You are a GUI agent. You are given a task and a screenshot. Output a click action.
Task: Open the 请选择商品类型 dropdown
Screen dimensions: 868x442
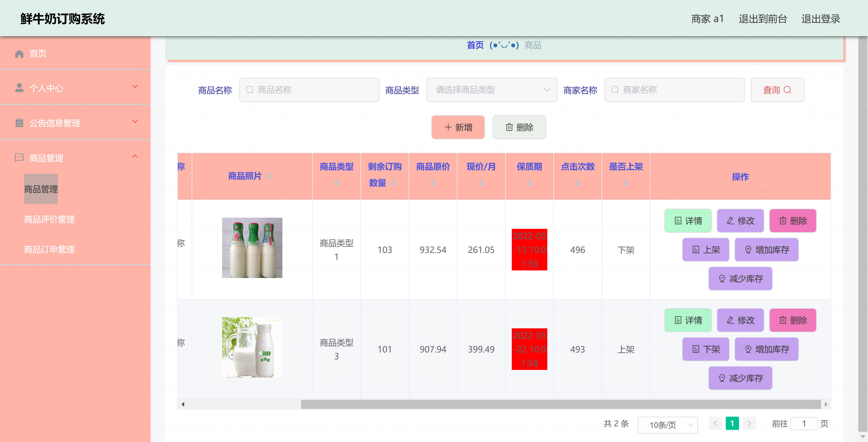[x=492, y=90]
